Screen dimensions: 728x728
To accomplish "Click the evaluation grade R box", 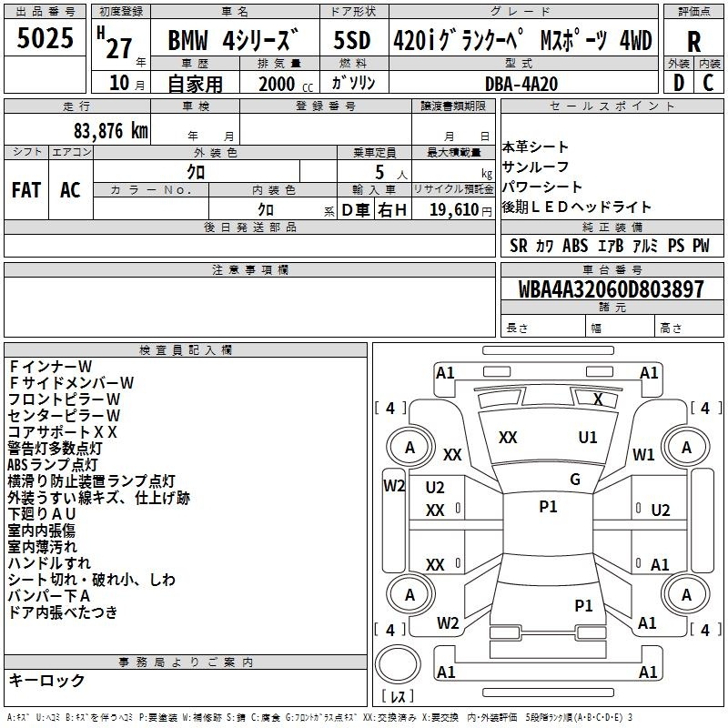I will (694, 40).
